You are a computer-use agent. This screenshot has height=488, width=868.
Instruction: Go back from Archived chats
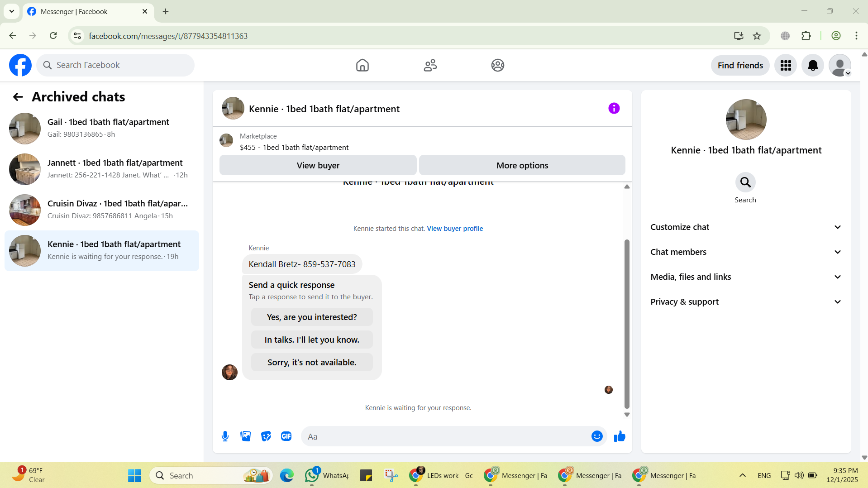tap(18, 96)
